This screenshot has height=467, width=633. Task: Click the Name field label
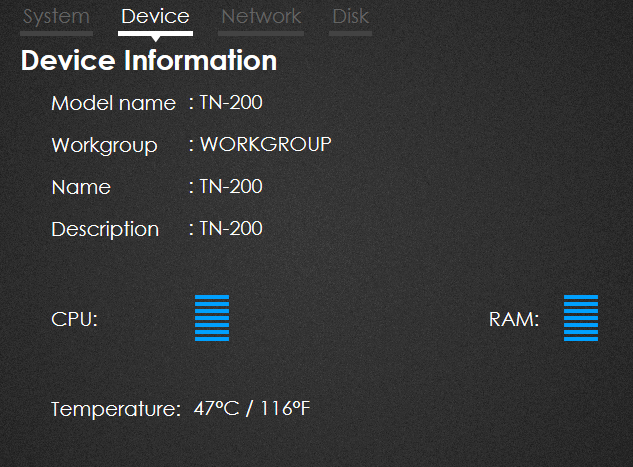81,188
